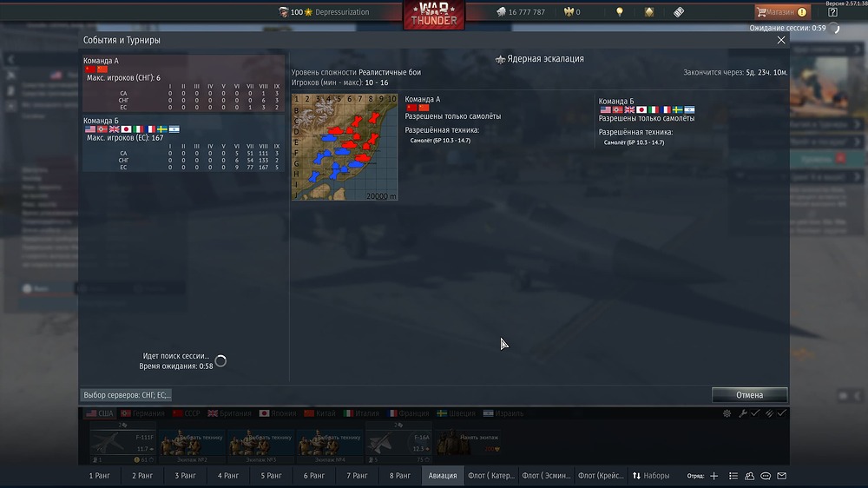Toggle the rightmost checkmark by the striped icon
This screenshot has height=488, width=868.
coord(782,413)
